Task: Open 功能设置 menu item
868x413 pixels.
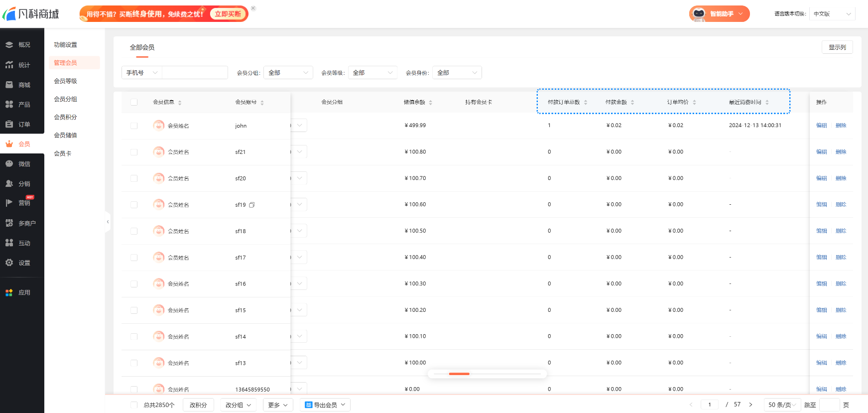Action: click(x=66, y=45)
